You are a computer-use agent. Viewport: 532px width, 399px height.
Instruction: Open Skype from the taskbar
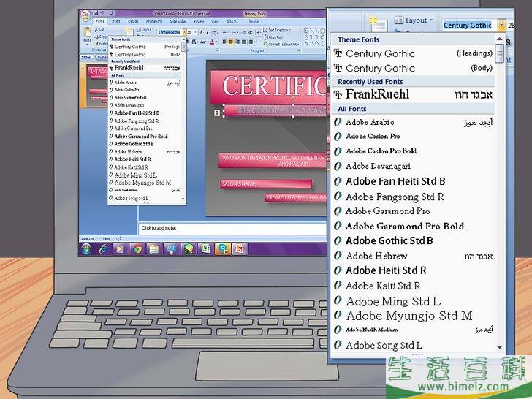223,249
